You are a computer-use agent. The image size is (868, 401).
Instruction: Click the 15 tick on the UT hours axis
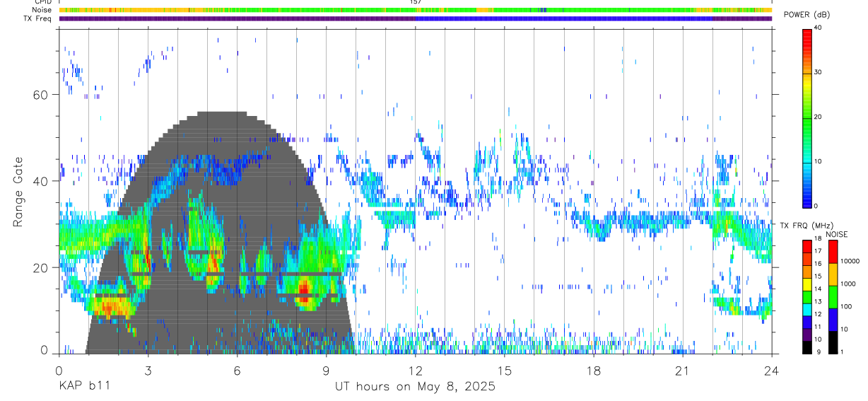click(505, 370)
